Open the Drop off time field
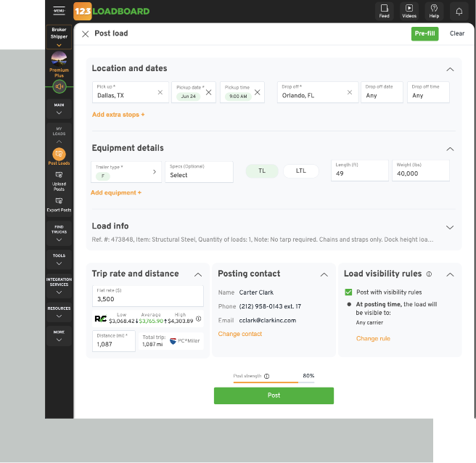 point(428,92)
